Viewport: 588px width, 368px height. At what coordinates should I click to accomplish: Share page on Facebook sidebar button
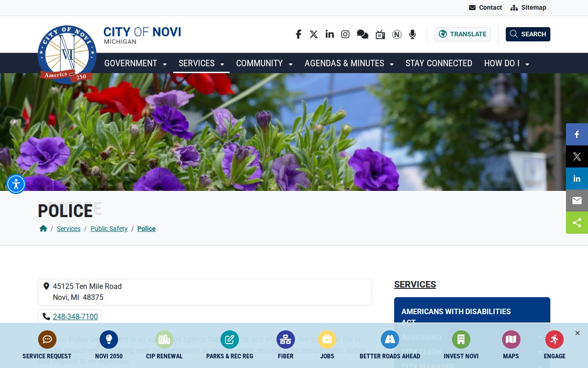(577, 134)
